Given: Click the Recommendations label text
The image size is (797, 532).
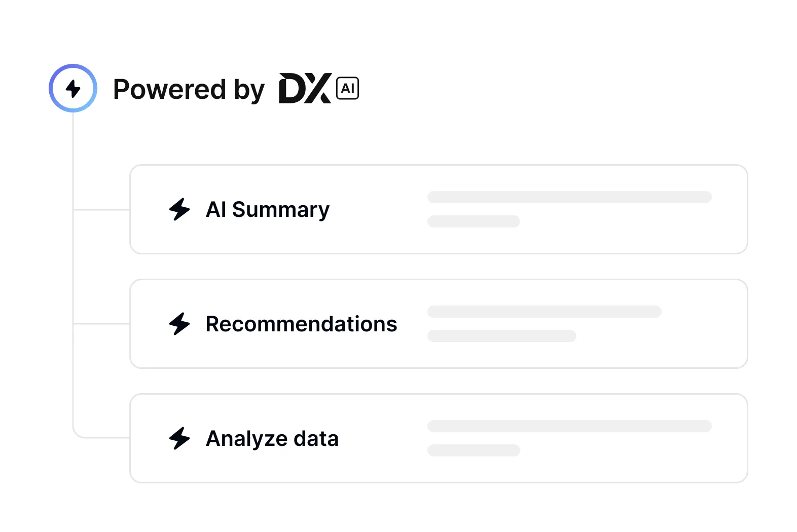Looking at the screenshot, I should click(301, 324).
